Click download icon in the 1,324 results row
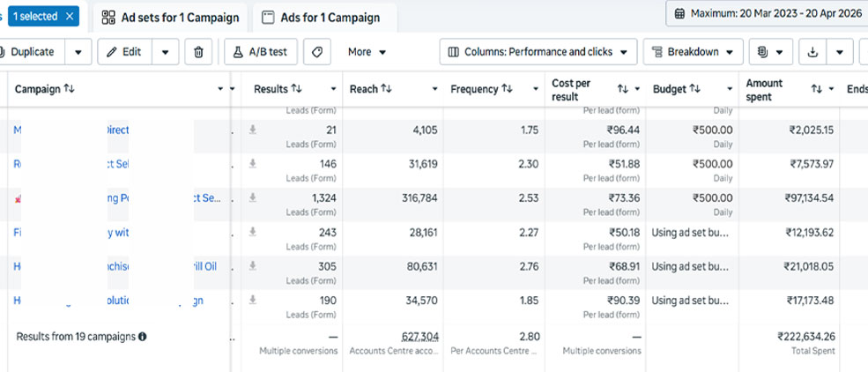Screen dimensions: 868x372 coord(253,198)
